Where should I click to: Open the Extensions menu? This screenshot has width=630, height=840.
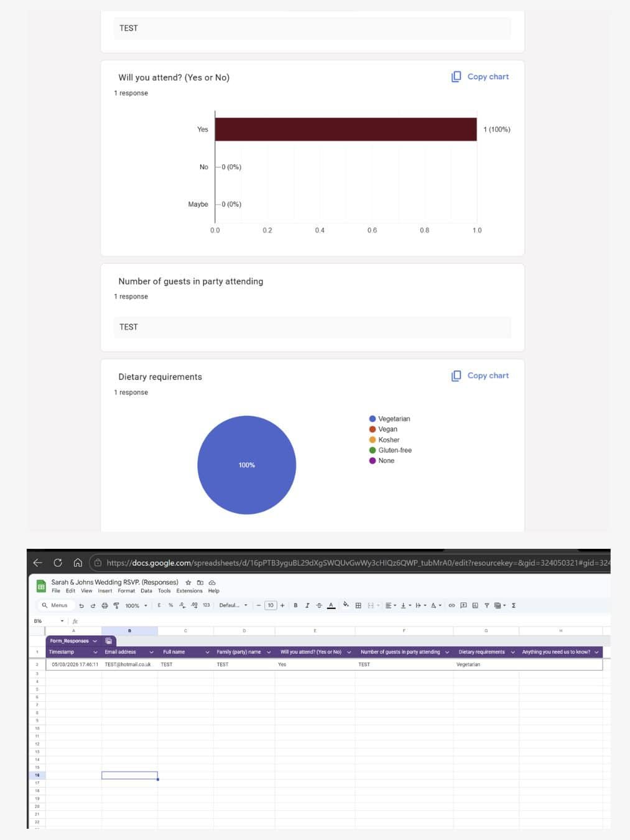[189, 591]
